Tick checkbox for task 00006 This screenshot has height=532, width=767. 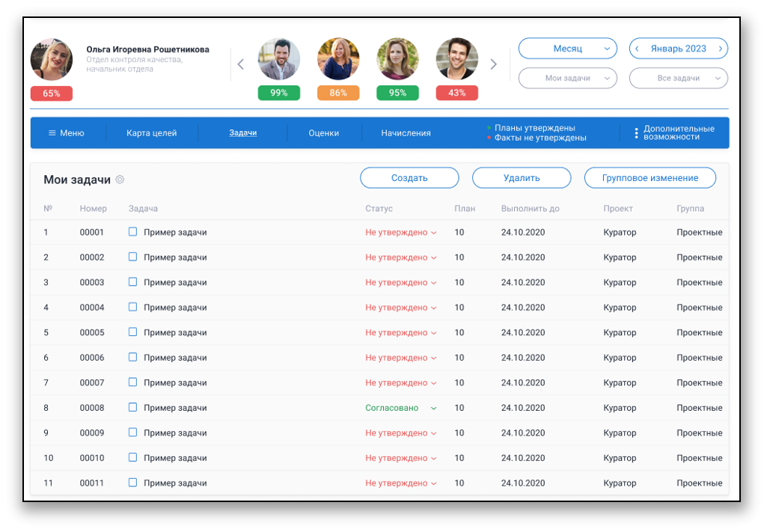click(x=132, y=357)
